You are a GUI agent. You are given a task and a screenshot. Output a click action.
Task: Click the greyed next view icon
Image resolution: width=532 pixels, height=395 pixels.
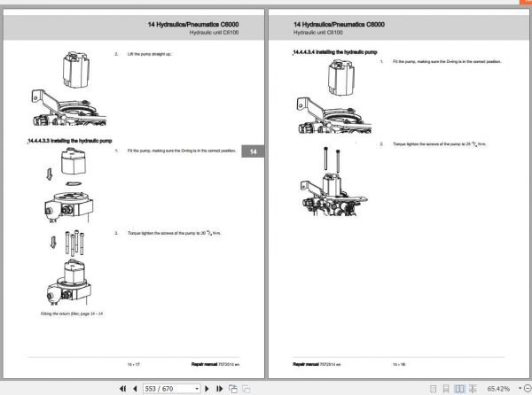[x=246, y=389]
